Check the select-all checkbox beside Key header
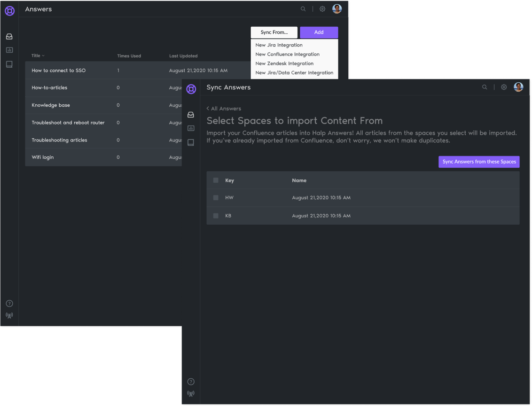 pyautogui.click(x=216, y=180)
